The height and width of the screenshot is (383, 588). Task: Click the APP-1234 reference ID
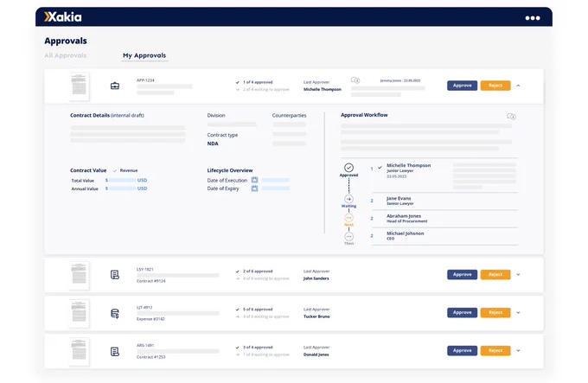145,80
